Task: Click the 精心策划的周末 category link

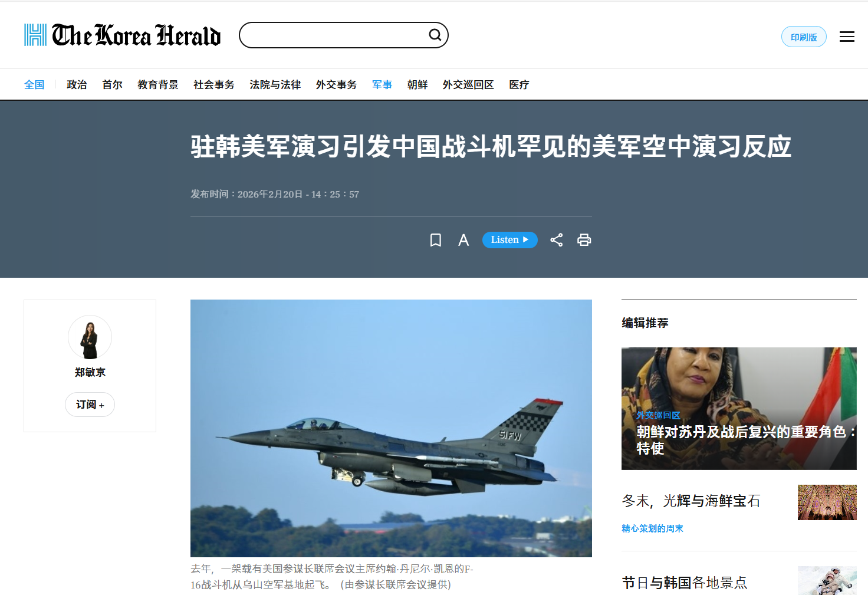Action: tap(652, 528)
